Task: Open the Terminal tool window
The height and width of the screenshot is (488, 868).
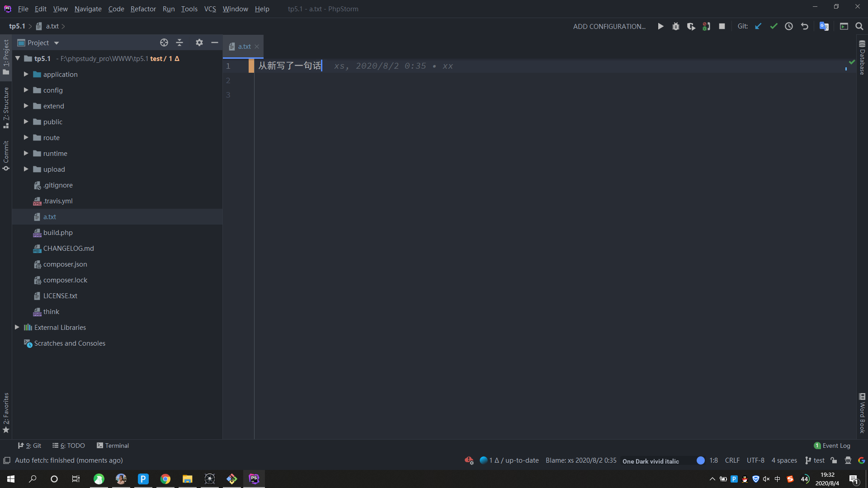Action: click(113, 446)
